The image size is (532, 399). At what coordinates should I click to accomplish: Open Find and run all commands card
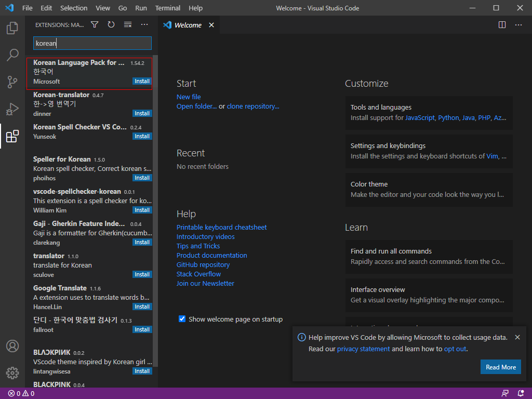point(429,257)
